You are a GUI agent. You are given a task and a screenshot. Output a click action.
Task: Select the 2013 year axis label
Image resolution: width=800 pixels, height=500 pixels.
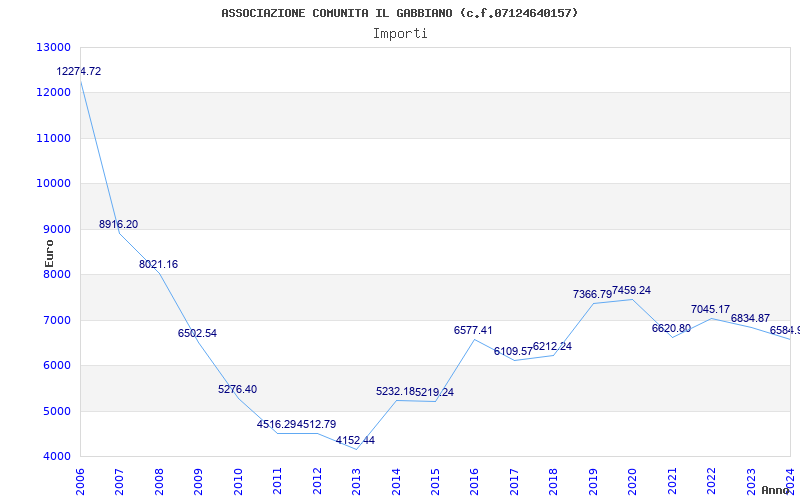pyautogui.click(x=357, y=483)
